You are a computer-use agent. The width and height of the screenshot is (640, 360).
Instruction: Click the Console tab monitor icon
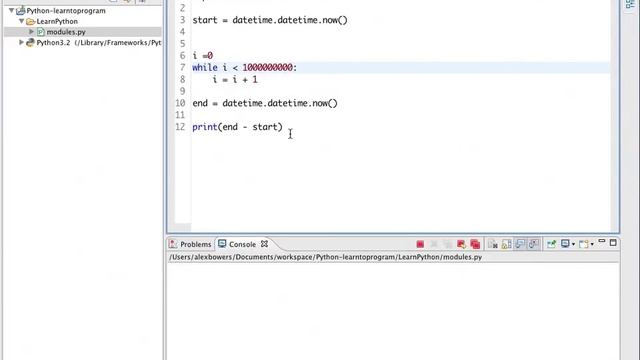[x=222, y=244]
